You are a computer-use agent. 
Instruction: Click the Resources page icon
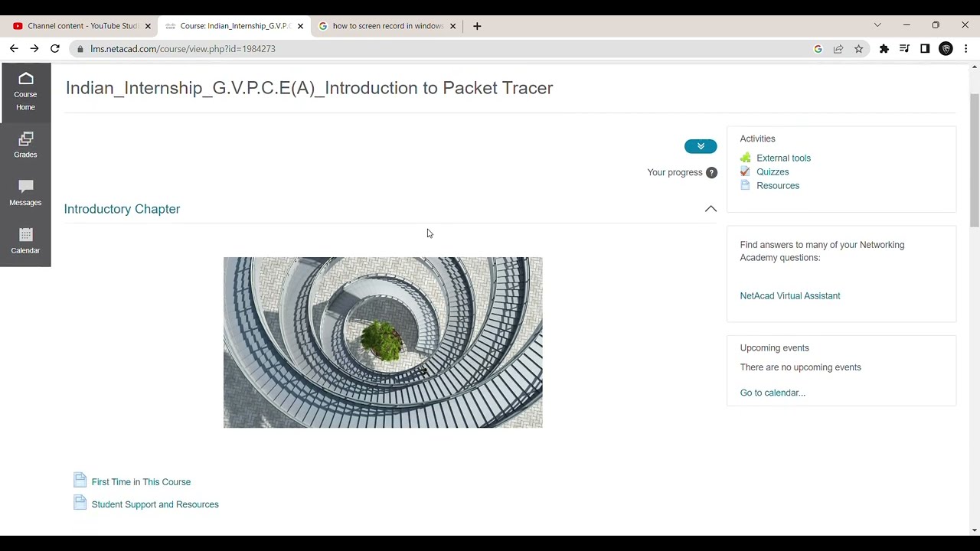(x=746, y=185)
